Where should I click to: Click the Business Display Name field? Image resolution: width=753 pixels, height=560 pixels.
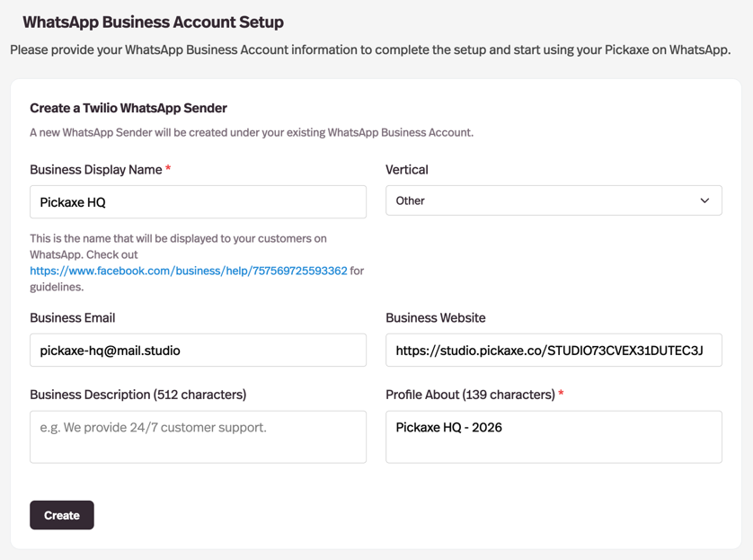click(x=198, y=201)
